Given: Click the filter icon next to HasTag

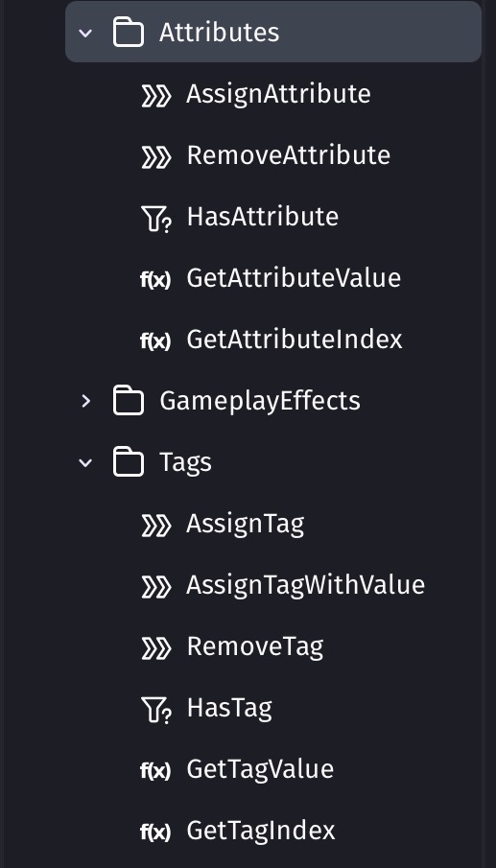Looking at the screenshot, I should coord(156,711).
